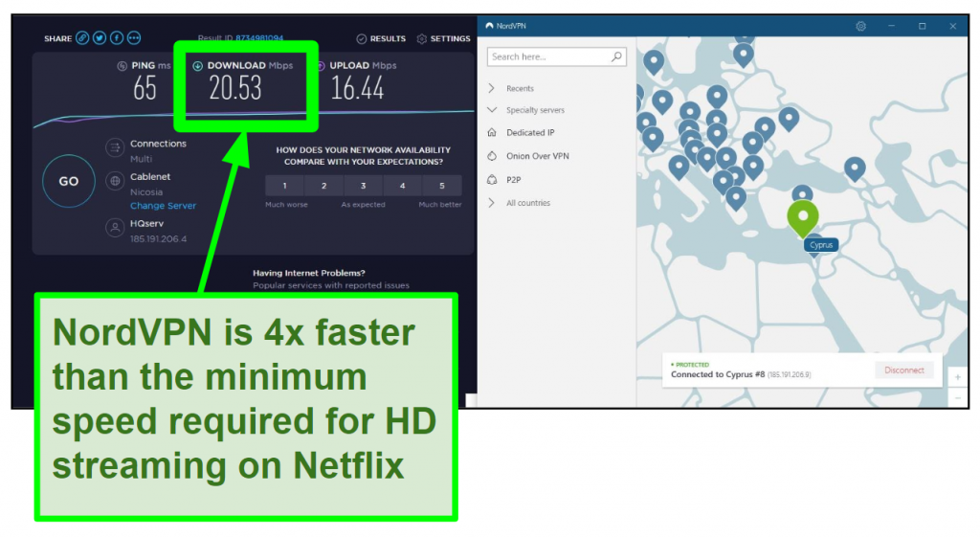The image size is (980, 538).
Task: Click the PROTECTED status label
Action: click(690, 365)
